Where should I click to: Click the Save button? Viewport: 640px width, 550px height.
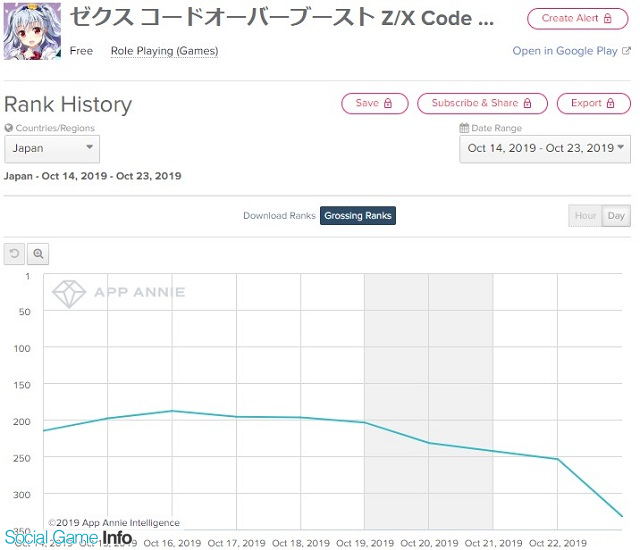point(375,103)
